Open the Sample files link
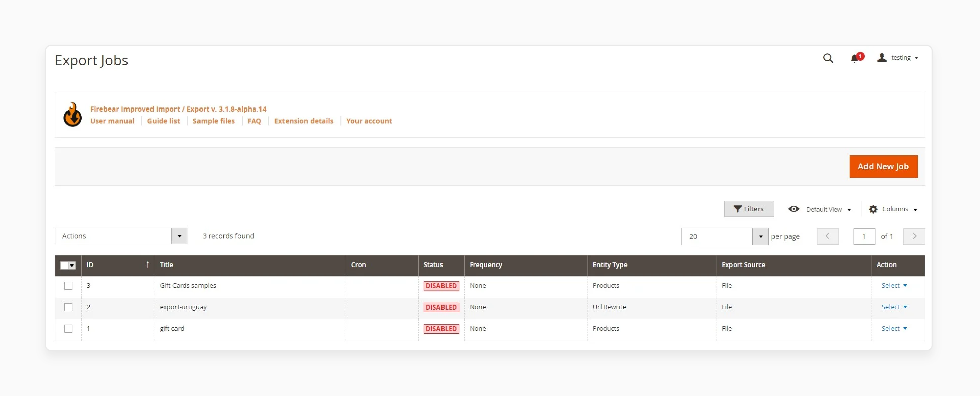The image size is (980, 396). (213, 121)
